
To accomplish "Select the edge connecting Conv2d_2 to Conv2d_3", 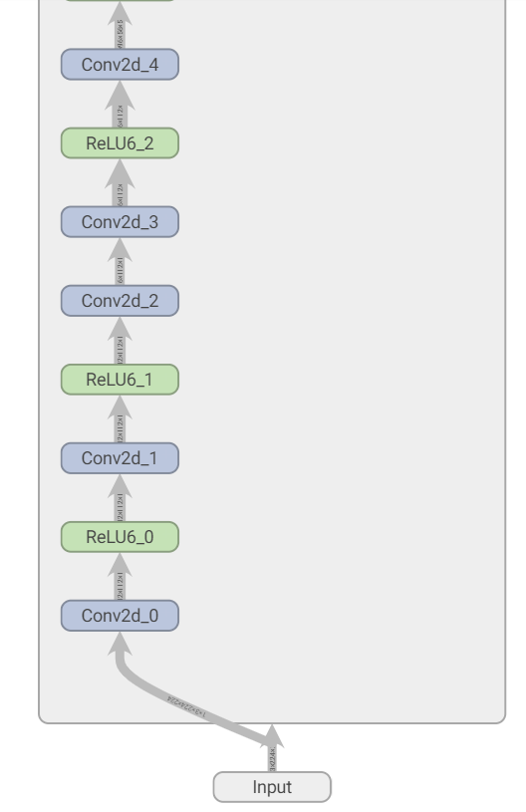I will click(120, 261).
